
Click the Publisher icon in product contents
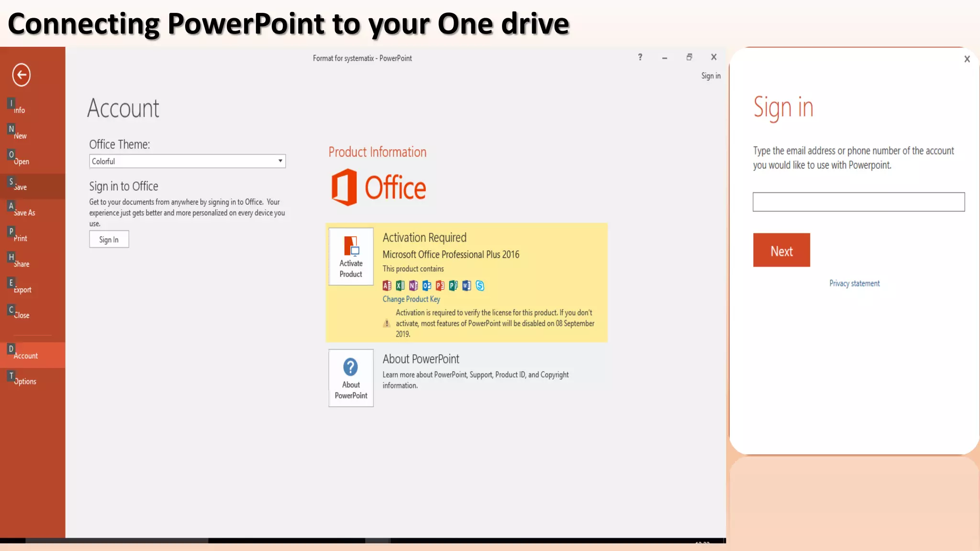[x=453, y=286]
